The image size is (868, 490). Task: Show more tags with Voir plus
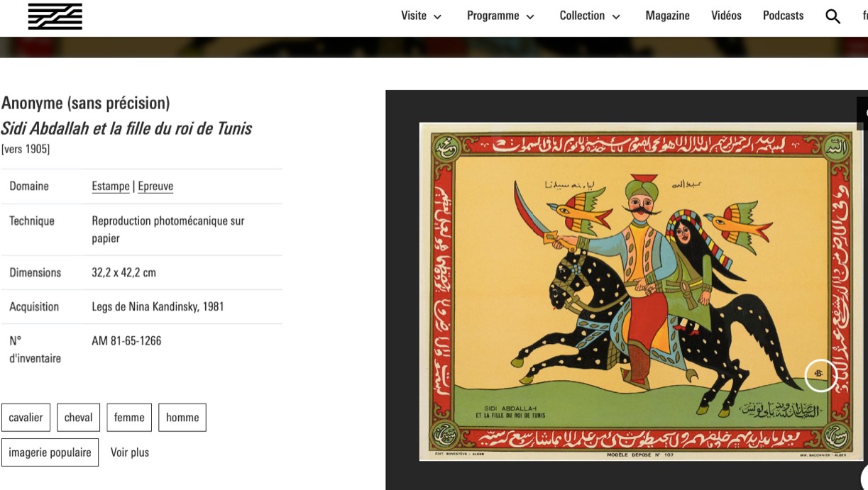[130, 452]
